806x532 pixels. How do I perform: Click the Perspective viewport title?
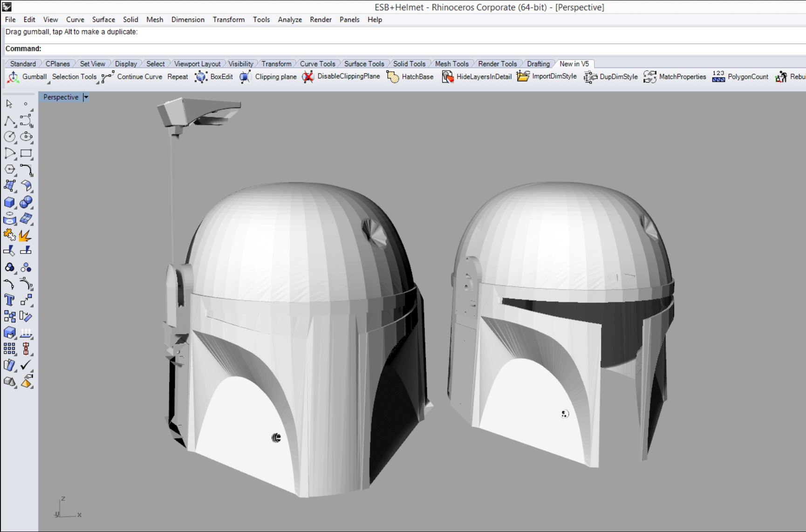coord(61,97)
